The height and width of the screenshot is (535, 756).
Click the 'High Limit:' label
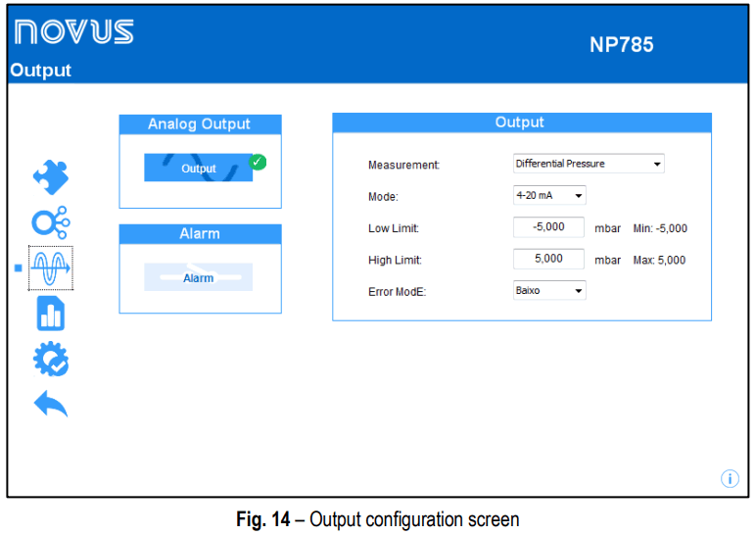click(x=395, y=260)
